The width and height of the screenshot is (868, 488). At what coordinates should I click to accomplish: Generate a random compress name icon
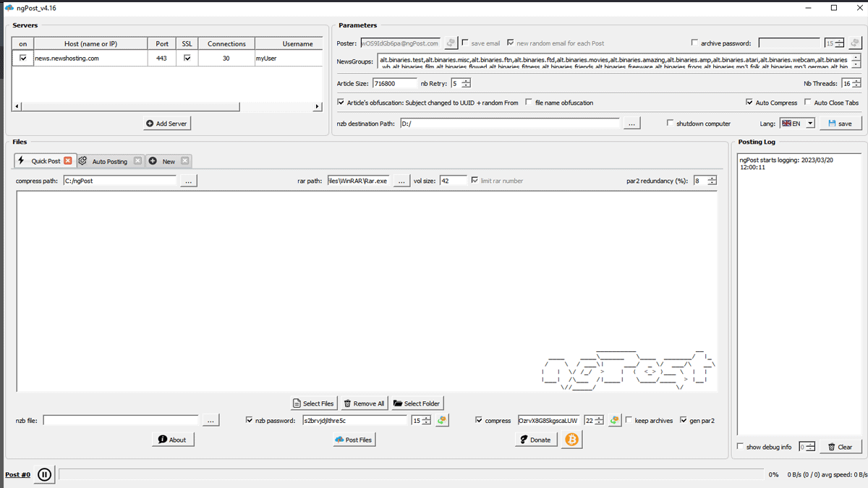pos(614,420)
